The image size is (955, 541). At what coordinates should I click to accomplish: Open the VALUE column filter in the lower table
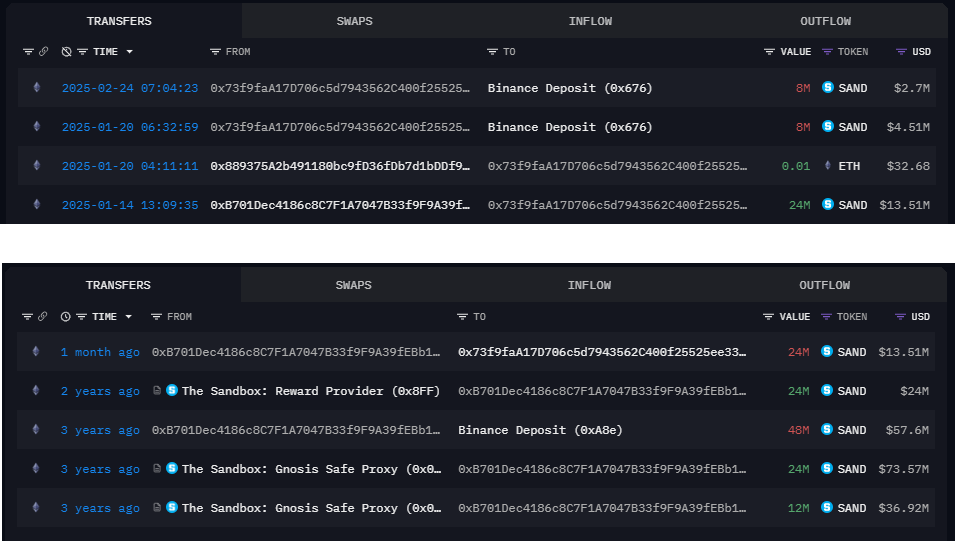coord(768,317)
